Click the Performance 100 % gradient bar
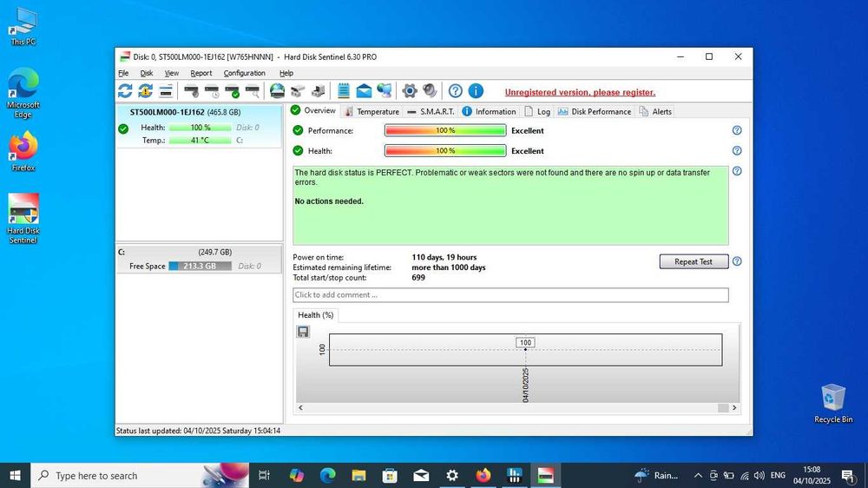Screen dimensions: 868x488 coord(445,130)
